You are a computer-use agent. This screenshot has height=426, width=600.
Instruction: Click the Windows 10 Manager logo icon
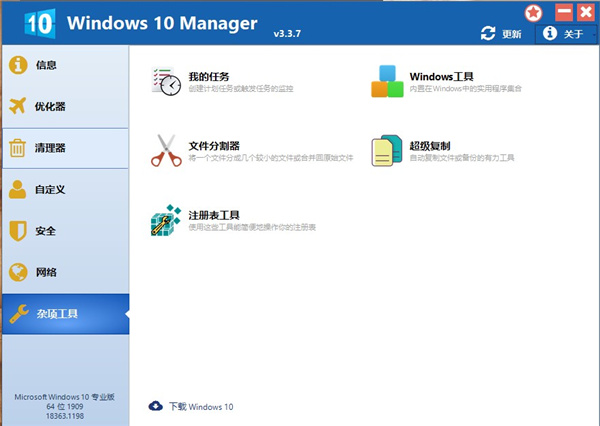click(x=40, y=24)
